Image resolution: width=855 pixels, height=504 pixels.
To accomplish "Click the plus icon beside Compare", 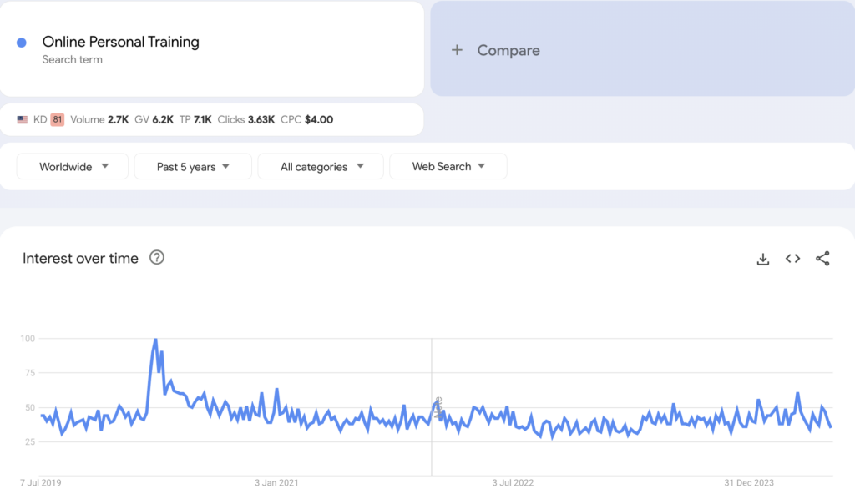I will click(457, 50).
